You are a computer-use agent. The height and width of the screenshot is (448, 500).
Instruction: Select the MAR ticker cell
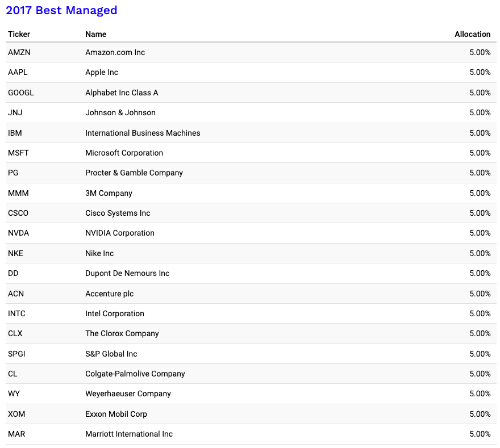click(16, 434)
